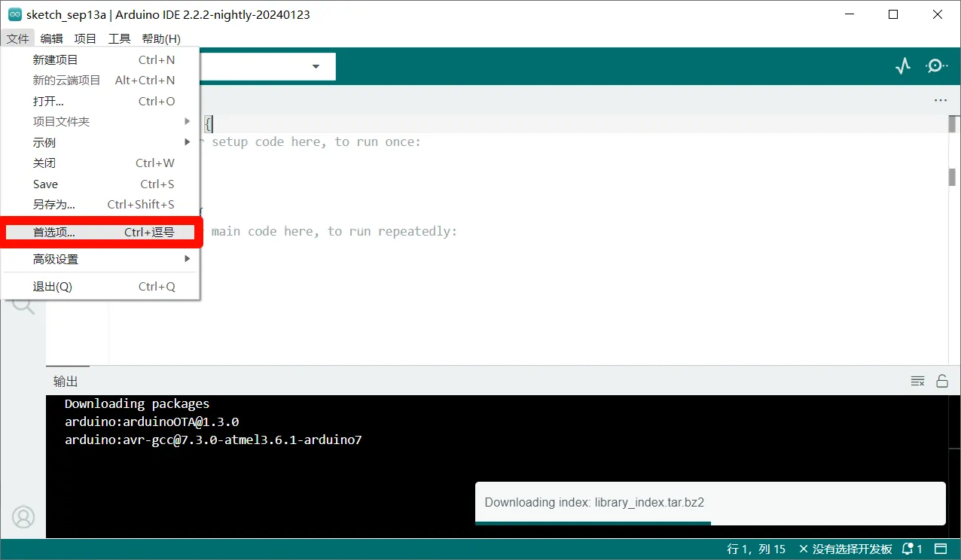Open the Serial Plotter
Screen dimensions: 961x560
click(x=903, y=66)
